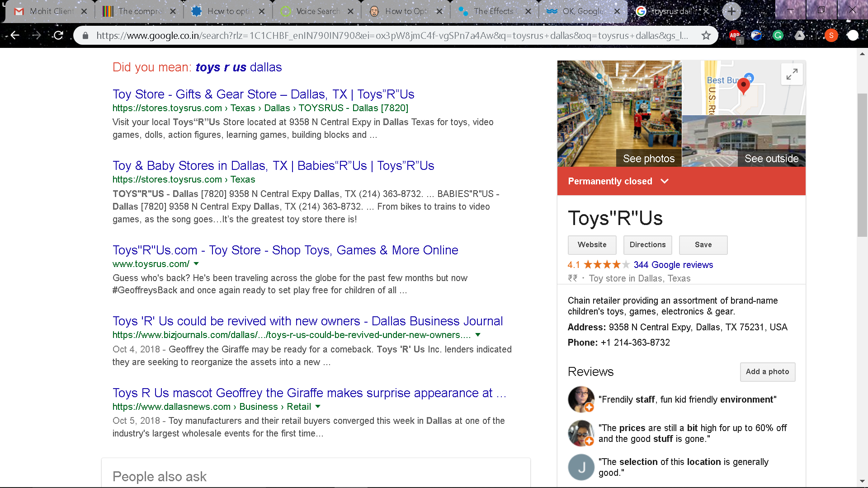The width and height of the screenshot is (868, 488).
Task: Open 344 Google reviews link
Action: 673,265
